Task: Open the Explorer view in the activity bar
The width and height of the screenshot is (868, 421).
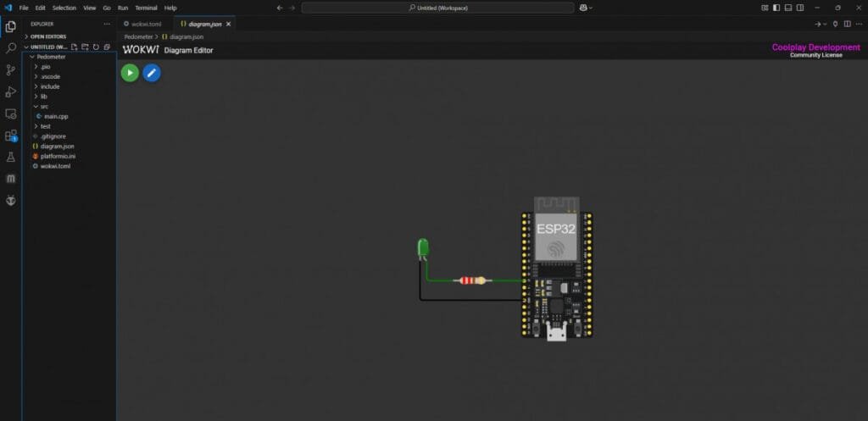Action: [x=10, y=26]
